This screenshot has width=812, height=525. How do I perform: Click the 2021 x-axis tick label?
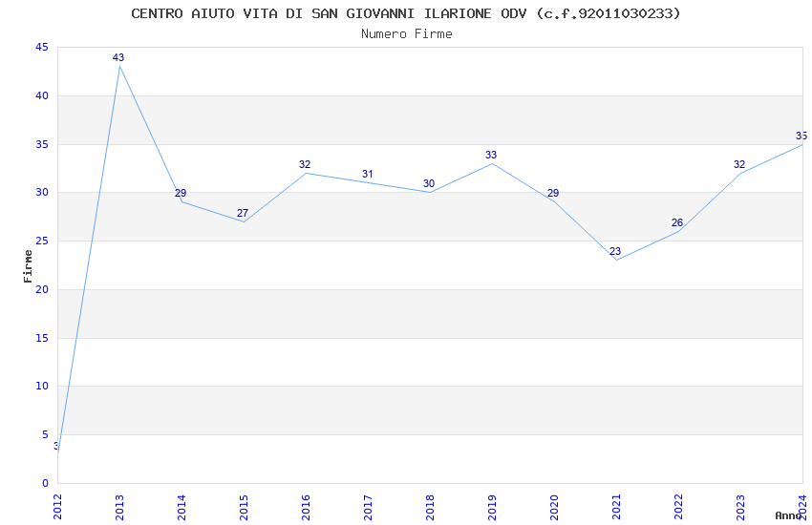(x=617, y=507)
